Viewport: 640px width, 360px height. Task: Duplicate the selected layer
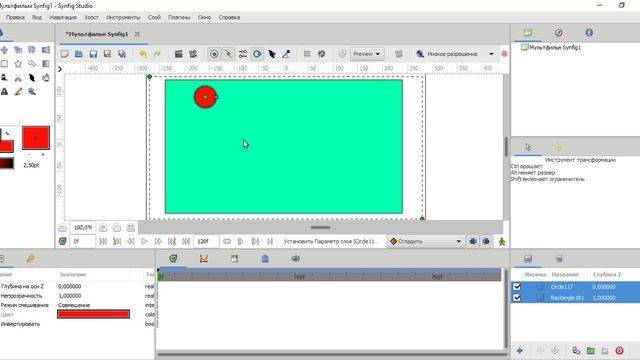(x=576, y=351)
